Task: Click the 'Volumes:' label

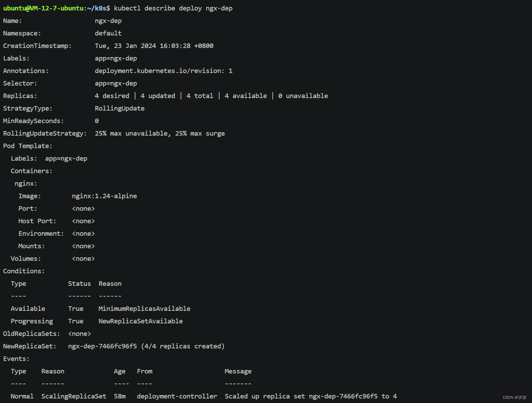Action: [x=26, y=259]
